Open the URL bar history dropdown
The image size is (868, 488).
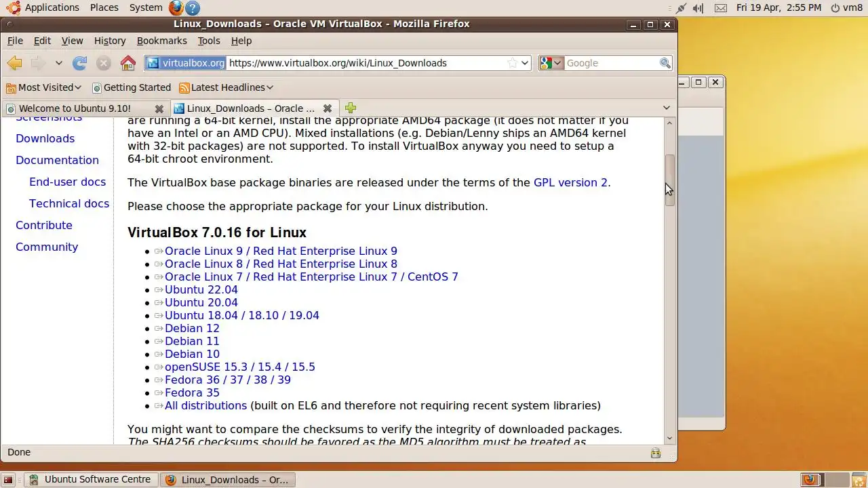point(525,63)
